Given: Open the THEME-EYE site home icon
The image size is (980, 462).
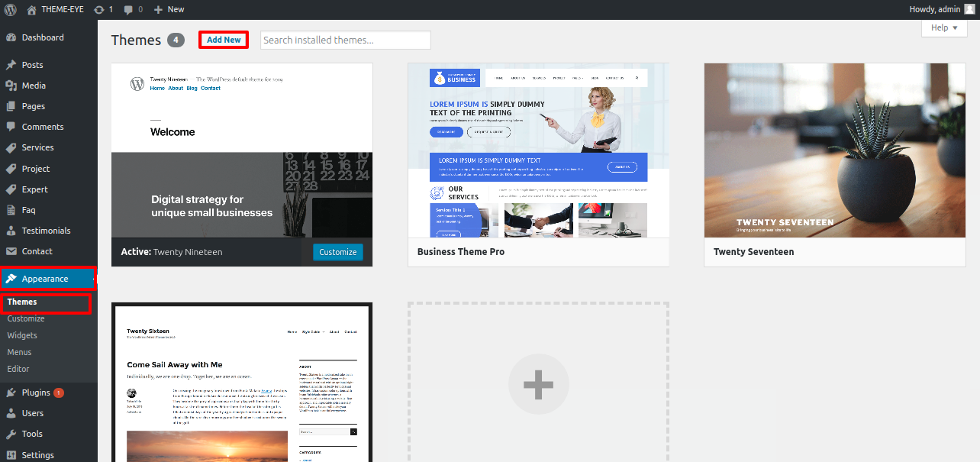Looking at the screenshot, I should [31, 9].
